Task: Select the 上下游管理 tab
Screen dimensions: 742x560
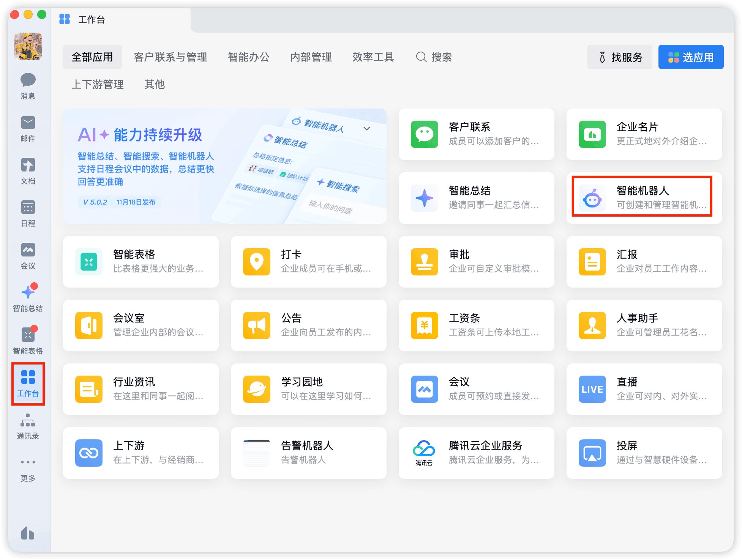Action: click(x=98, y=84)
